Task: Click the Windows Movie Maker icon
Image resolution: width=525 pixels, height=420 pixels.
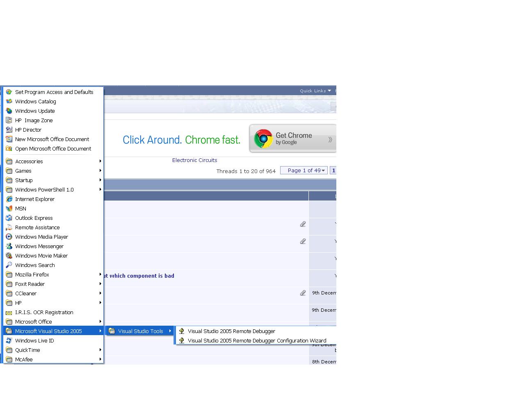Action: [x=9, y=256]
